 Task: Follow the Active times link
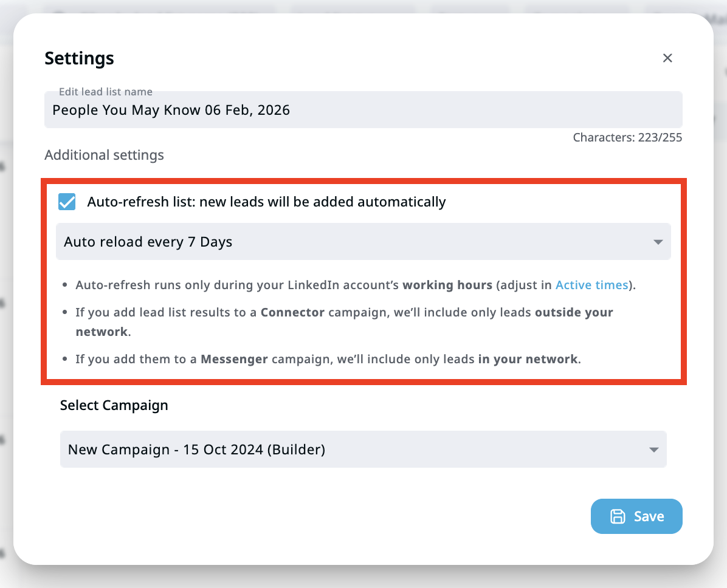click(591, 285)
